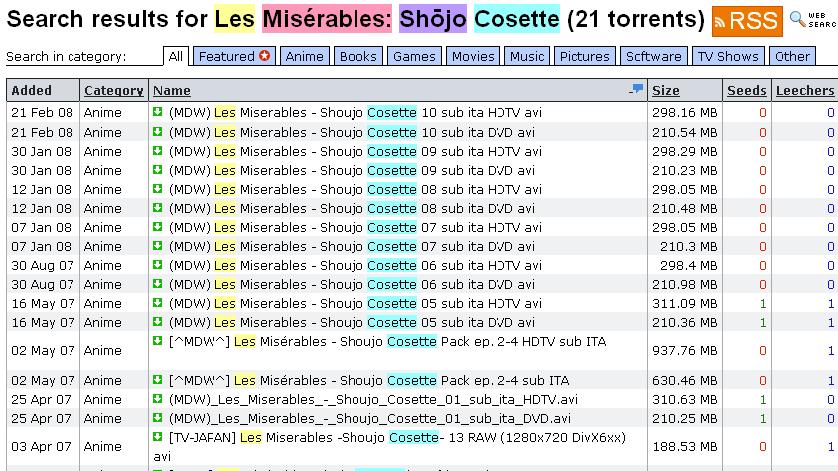The image size is (838, 471).
Task: Click green download arrow for 05 DVD
Action: pyautogui.click(x=157, y=321)
